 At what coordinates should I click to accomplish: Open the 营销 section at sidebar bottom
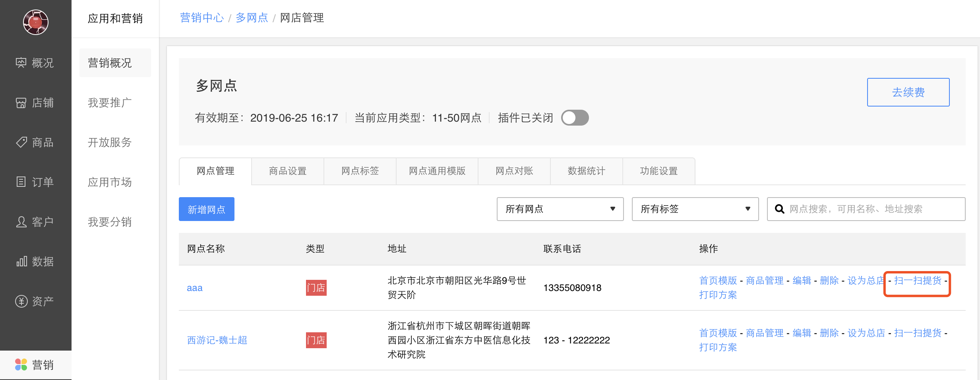[36, 364]
